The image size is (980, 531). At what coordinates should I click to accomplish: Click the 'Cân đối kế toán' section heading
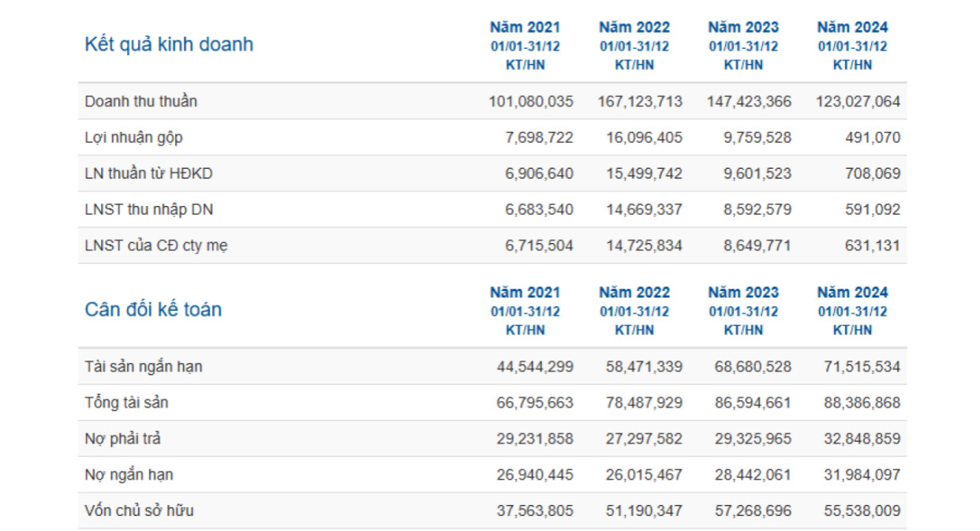point(153,309)
